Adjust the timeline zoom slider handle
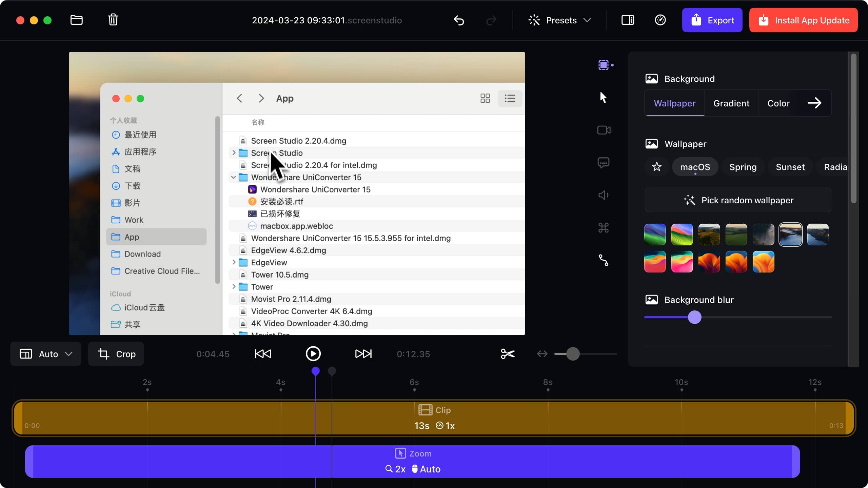The width and height of the screenshot is (868, 488). point(573,354)
